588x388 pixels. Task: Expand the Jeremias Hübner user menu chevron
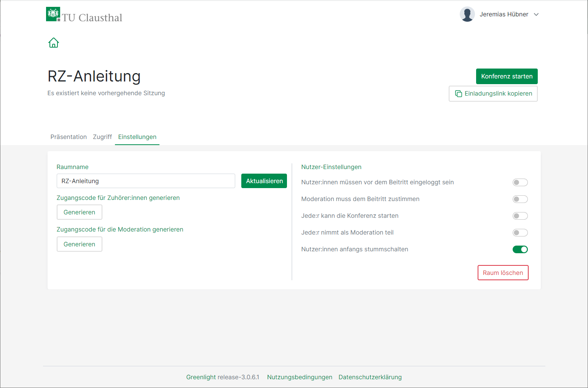(x=536, y=14)
